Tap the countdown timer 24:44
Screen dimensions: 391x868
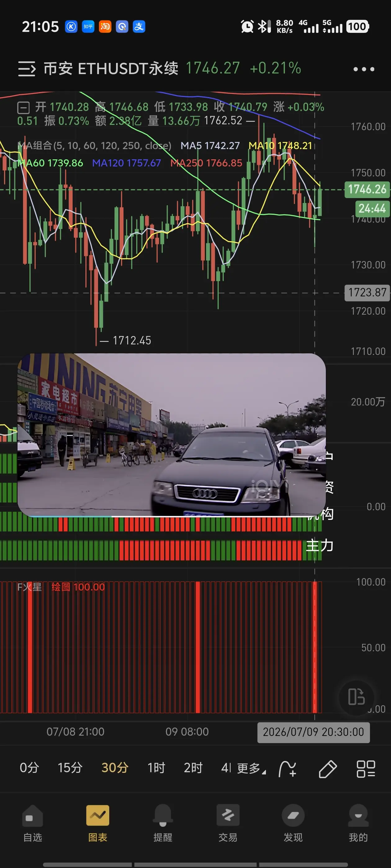click(372, 209)
